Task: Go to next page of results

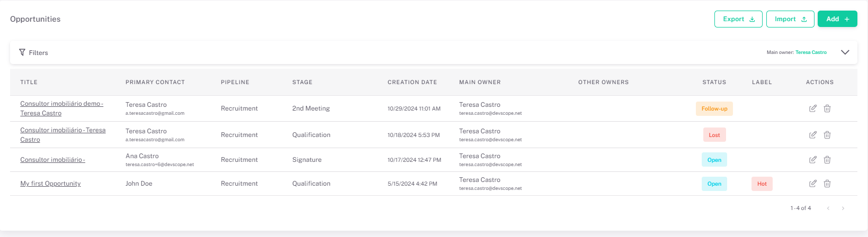Action: click(x=843, y=208)
